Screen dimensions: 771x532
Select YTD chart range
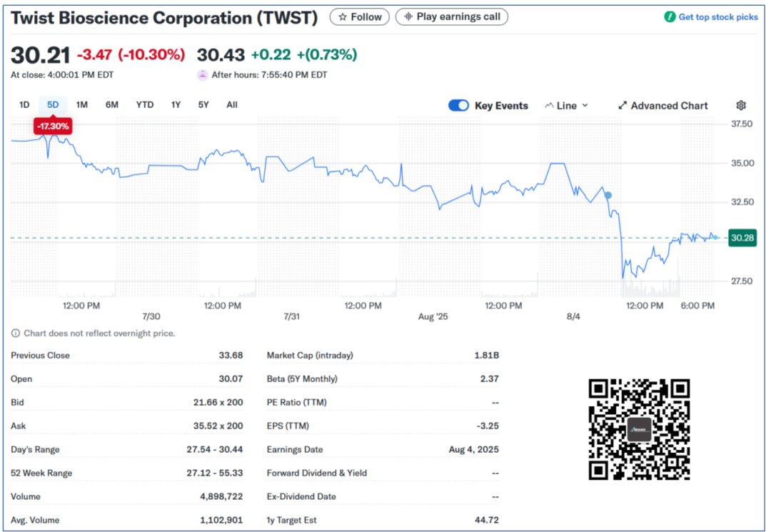click(145, 105)
